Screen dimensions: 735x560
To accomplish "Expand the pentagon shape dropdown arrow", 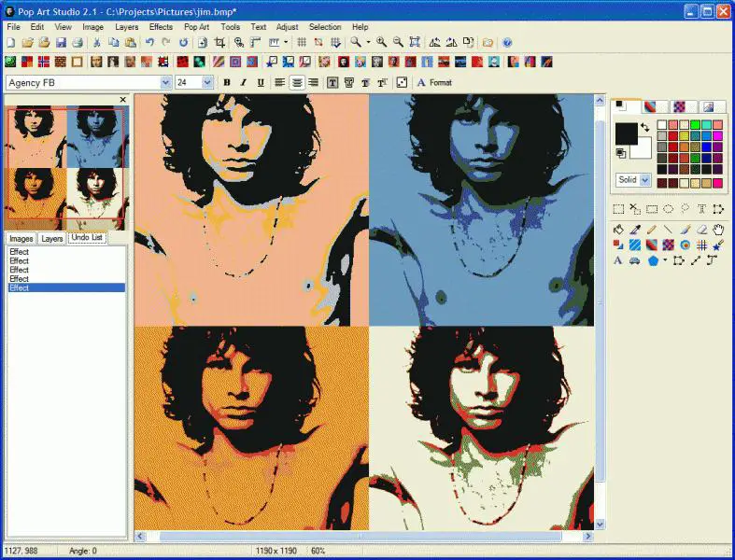I will [665, 260].
